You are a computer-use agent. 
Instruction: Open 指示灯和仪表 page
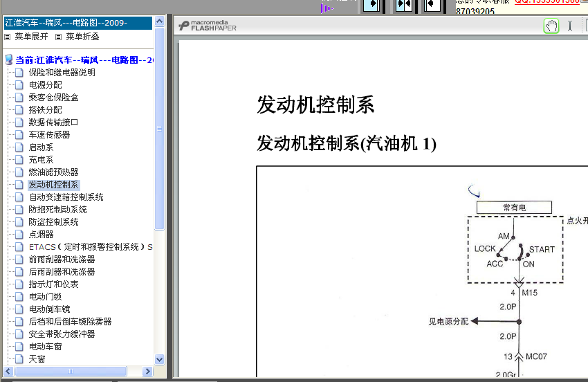click(x=54, y=284)
